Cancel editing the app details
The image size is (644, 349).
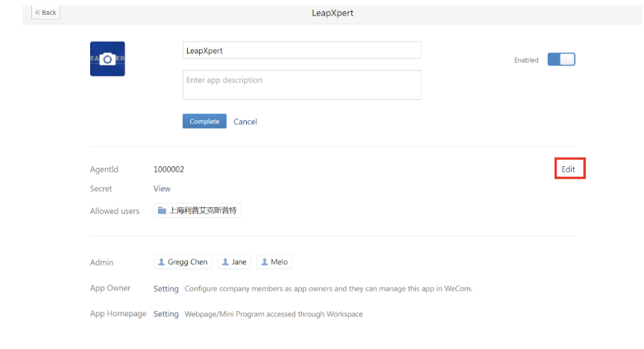[x=245, y=122]
